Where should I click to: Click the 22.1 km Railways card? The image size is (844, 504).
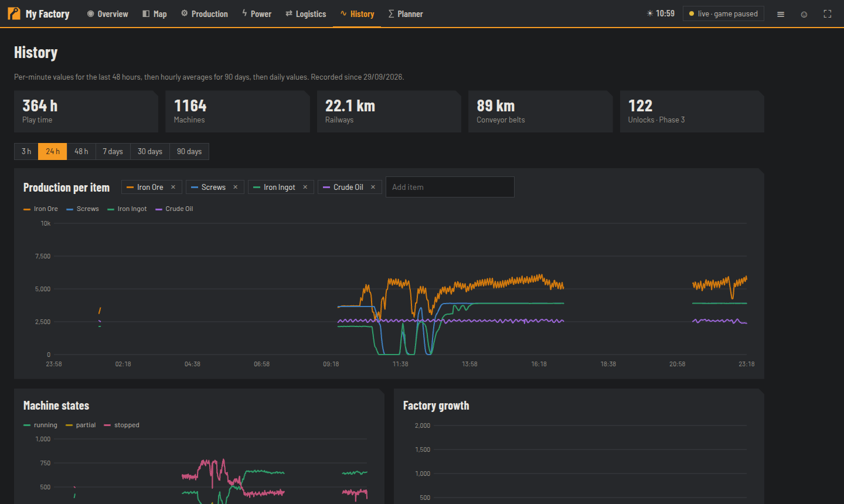coord(389,111)
